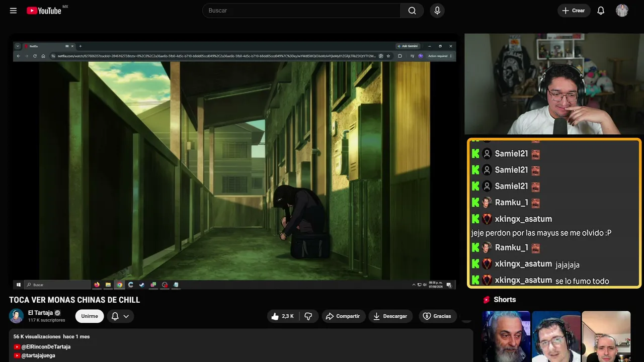
Task: Download the video with Descargar
Action: tap(390, 316)
